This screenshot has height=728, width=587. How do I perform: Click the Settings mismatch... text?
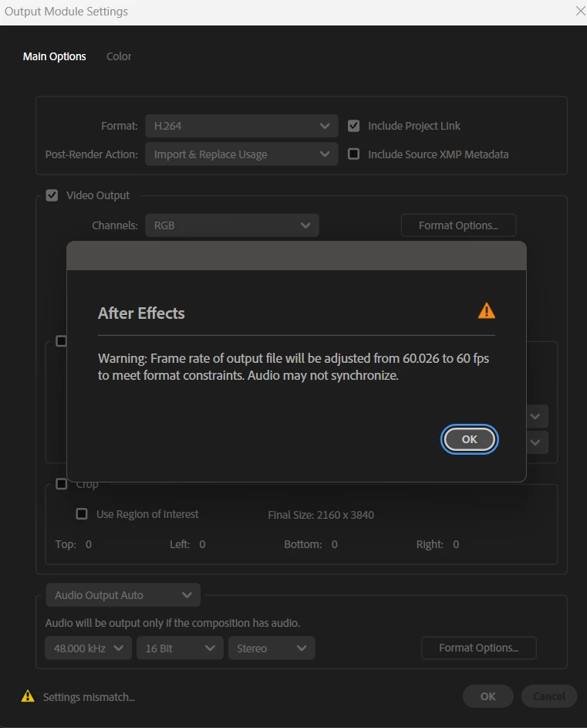(89, 697)
